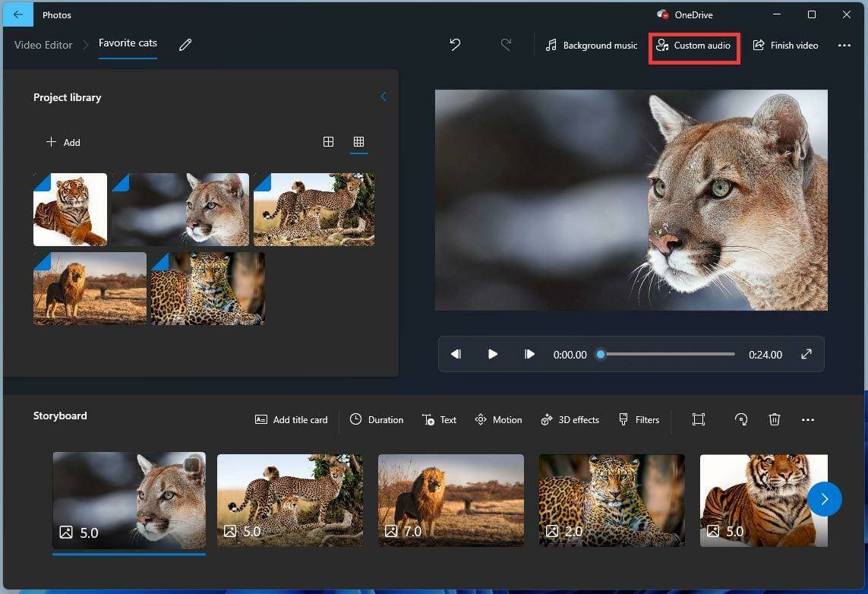Image resolution: width=868 pixels, height=594 pixels.
Task: Click the playback progress slider
Action: tap(664, 354)
